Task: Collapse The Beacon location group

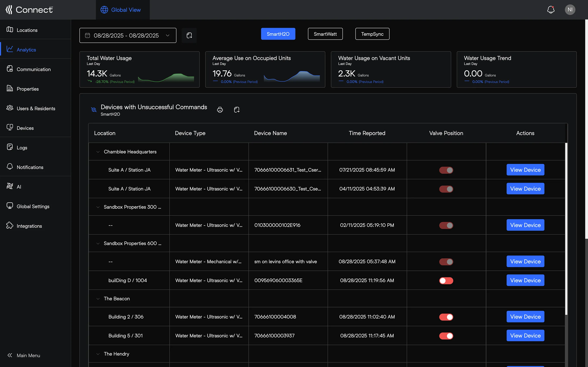Action: click(98, 299)
